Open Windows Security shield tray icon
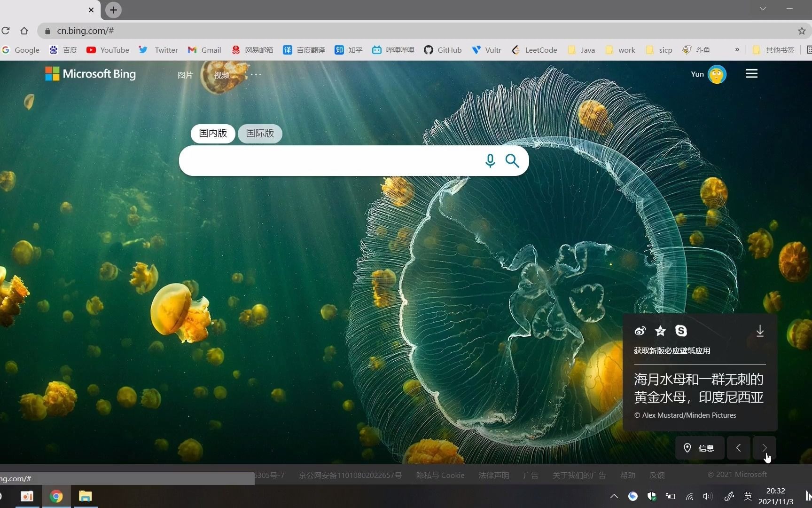Image resolution: width=812 pixels, height=508 pixels. click(x=652, y=496)
